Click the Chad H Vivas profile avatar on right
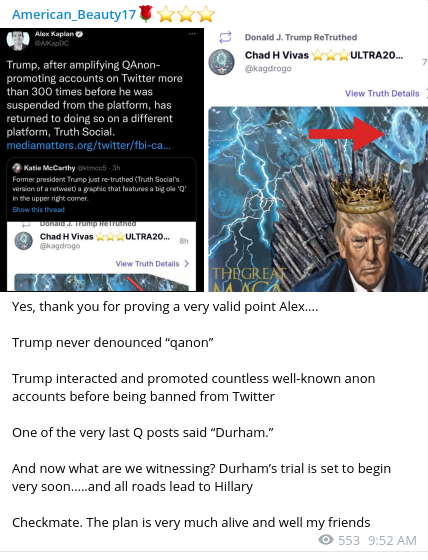Viewport: 428px width, 560px height. 222,62
